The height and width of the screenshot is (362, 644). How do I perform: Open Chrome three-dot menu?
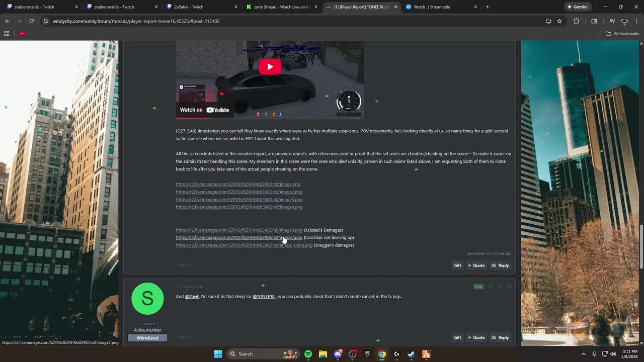pos(636,21)
